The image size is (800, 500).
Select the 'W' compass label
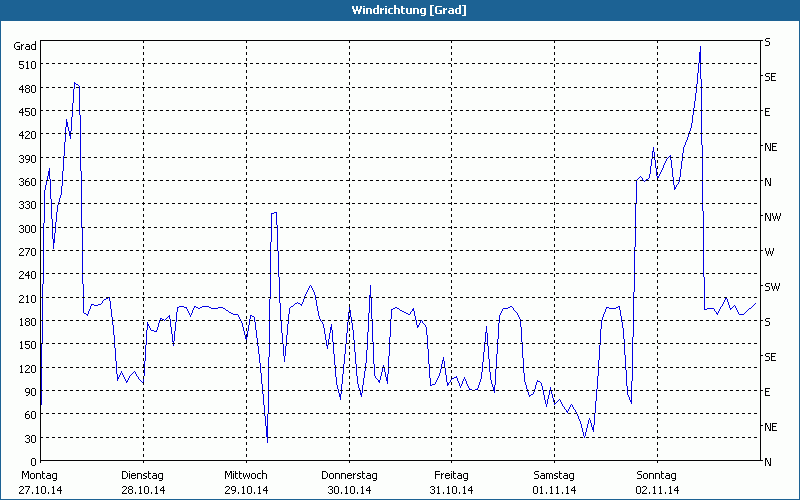(x=769, y=252)
